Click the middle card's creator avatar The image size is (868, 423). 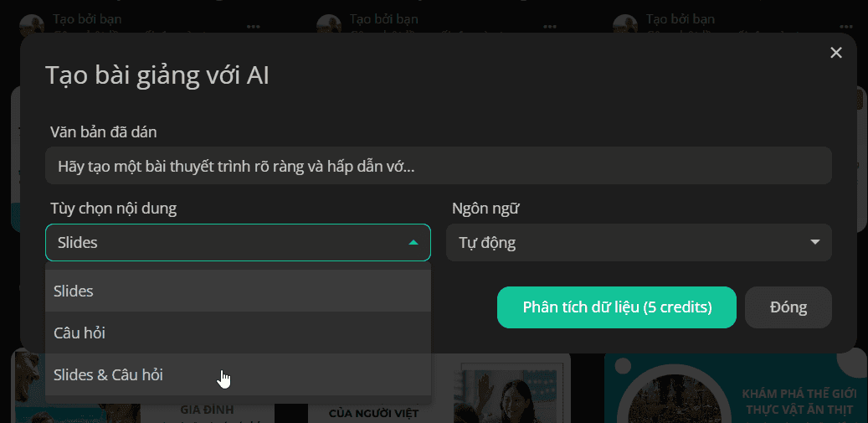tap(329, 24)
